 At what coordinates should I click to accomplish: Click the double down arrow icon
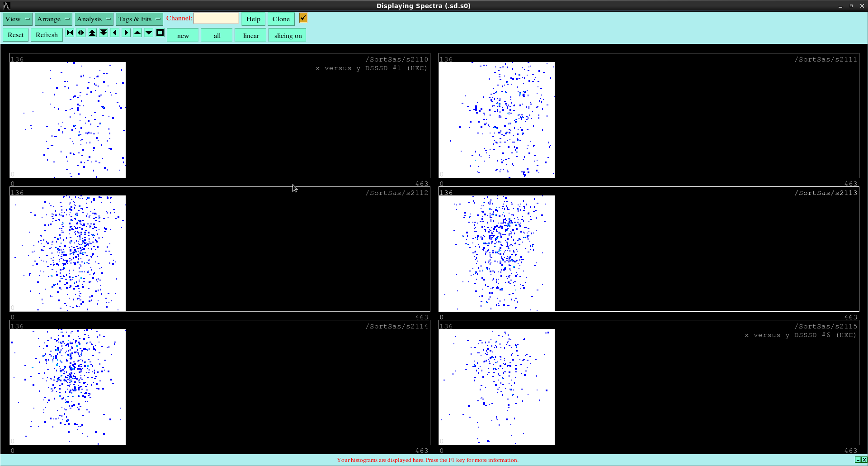tap(104, 33)
